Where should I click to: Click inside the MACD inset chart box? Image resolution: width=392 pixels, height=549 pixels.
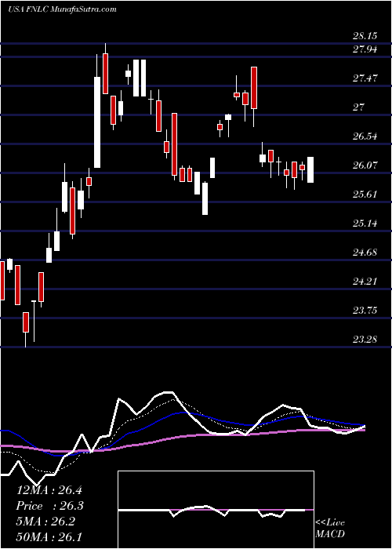click(x=216, y=510)
